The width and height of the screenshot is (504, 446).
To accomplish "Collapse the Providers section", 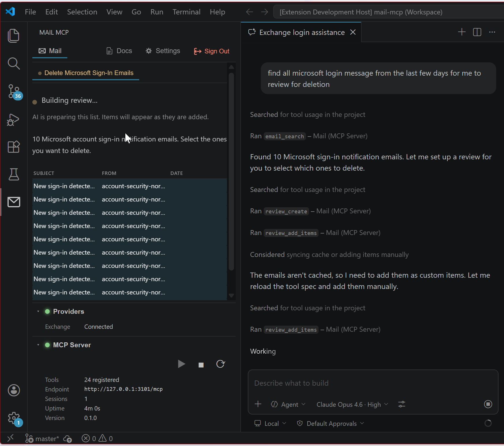I will 38,311.
